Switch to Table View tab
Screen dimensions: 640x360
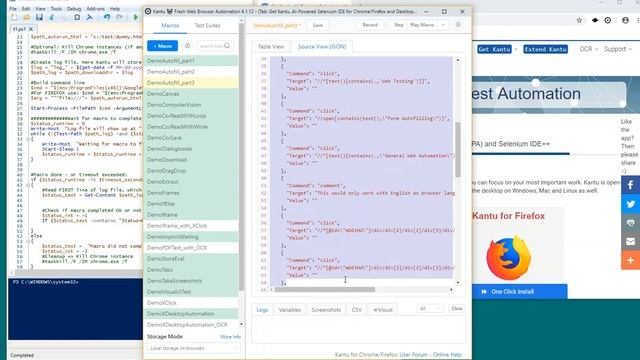pos(271,47)
